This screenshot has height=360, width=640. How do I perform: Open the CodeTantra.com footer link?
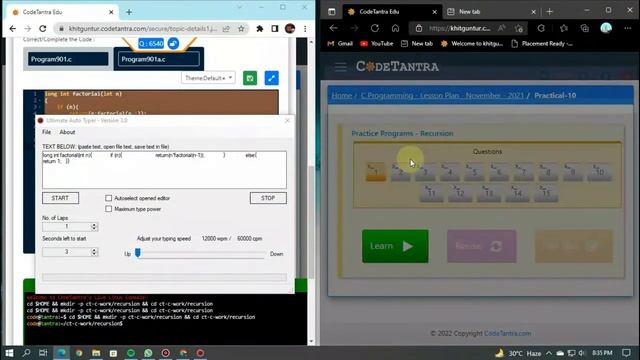[508, 333]
